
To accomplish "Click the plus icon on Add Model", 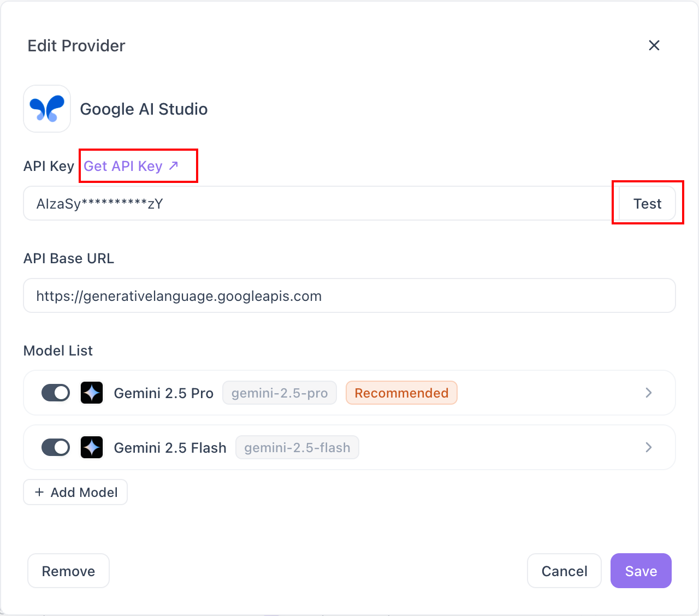I will click(x=39, y=492).
